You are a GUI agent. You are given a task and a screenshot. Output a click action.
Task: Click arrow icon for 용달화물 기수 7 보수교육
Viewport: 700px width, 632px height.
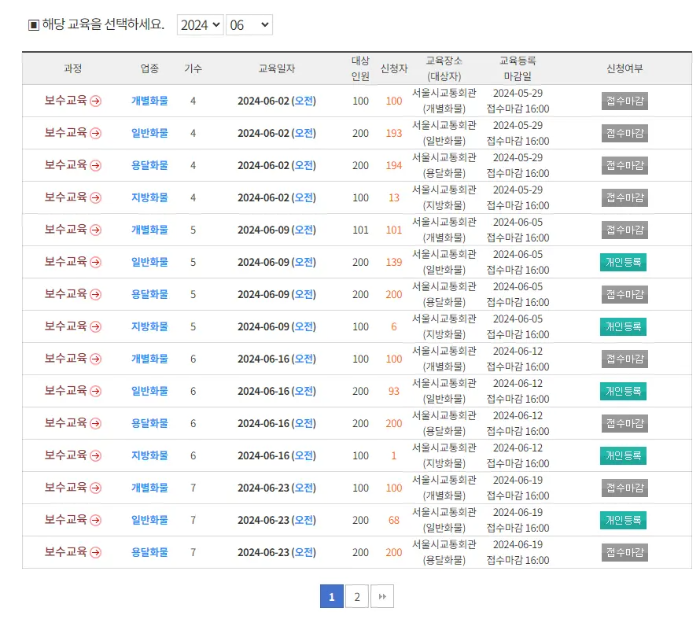[x=96, y=553]
